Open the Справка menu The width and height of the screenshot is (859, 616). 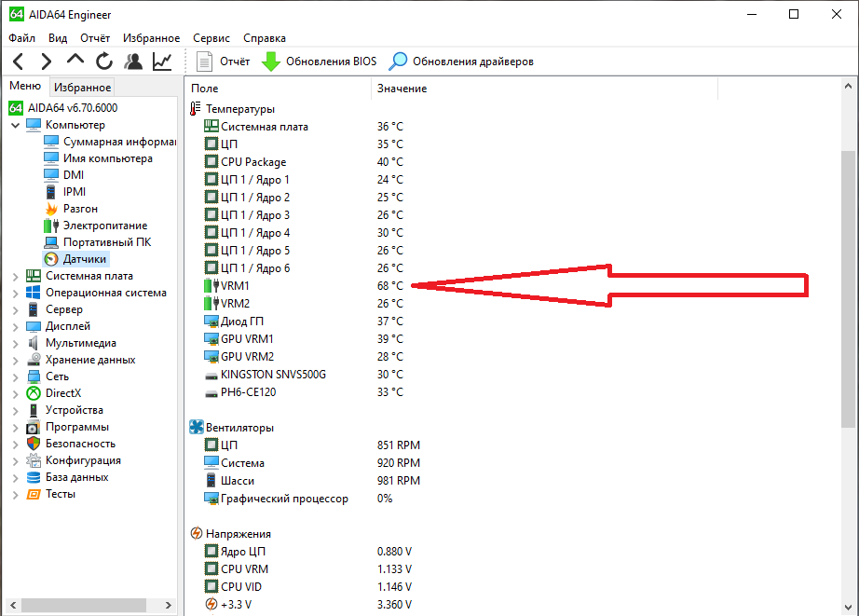coord(265,38)
